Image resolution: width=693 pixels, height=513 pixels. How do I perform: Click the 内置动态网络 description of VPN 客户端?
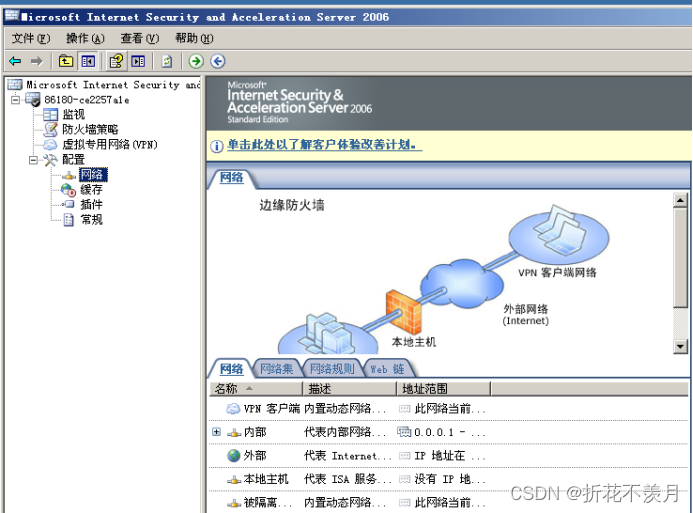pyautogui.click(x=345, y=409)
